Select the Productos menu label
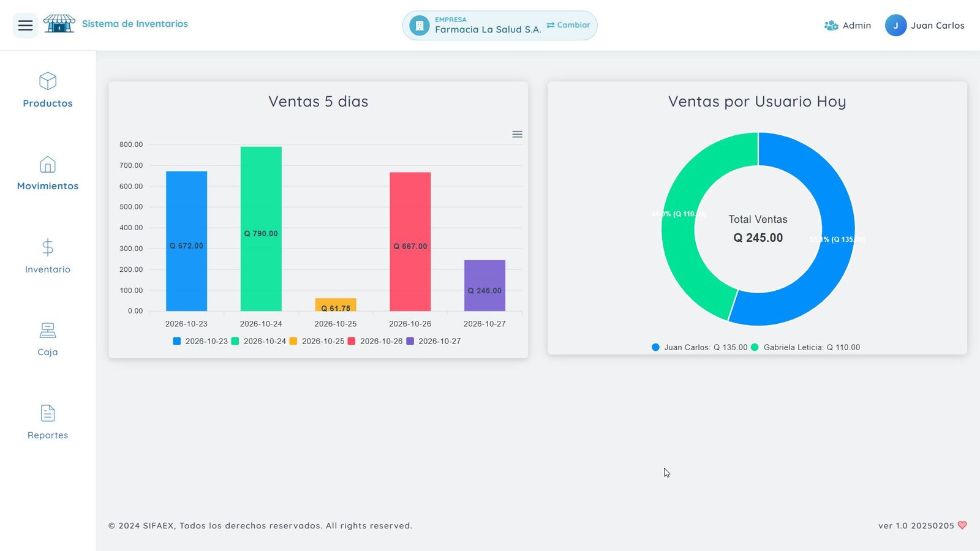This screenshot has height=551, width=980. [x=48, y=103]
